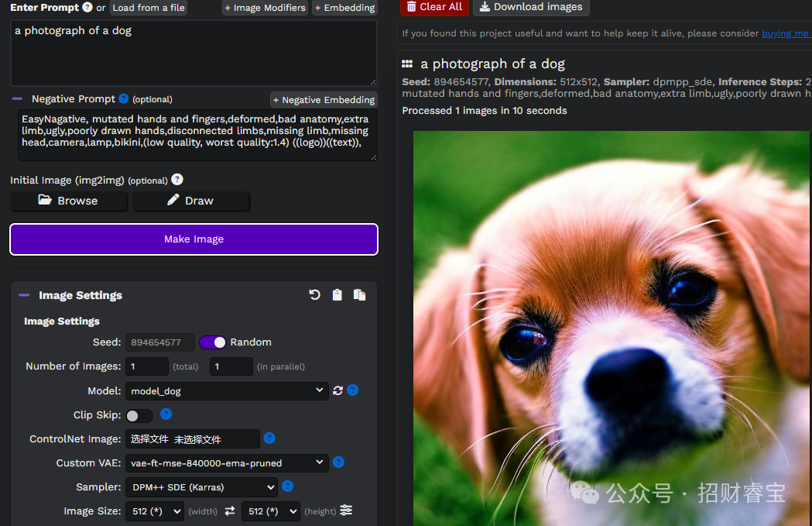The height and width of the screenshot is (526, 812).
Task: Click the result heading "a photograph of a dog"
Action: coord(492,64)
